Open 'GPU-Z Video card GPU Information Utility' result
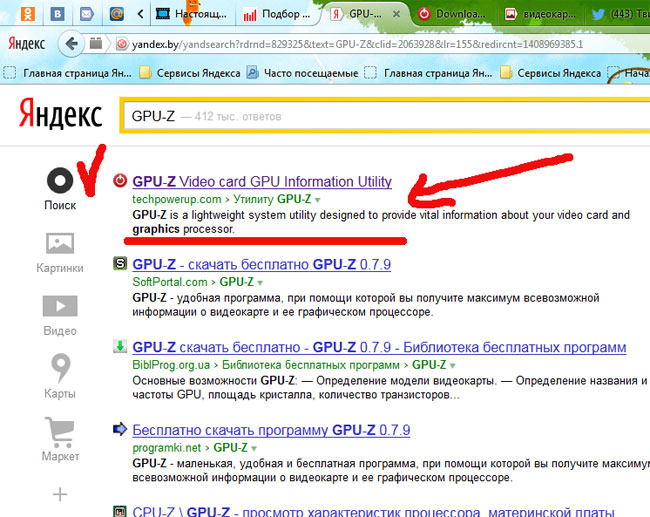 pos(262,182)
